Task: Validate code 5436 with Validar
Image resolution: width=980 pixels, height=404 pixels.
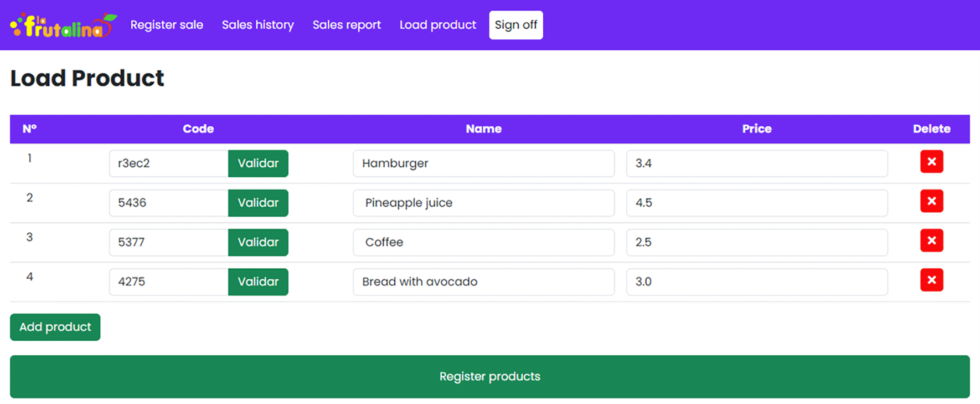Action: [258, 203]
